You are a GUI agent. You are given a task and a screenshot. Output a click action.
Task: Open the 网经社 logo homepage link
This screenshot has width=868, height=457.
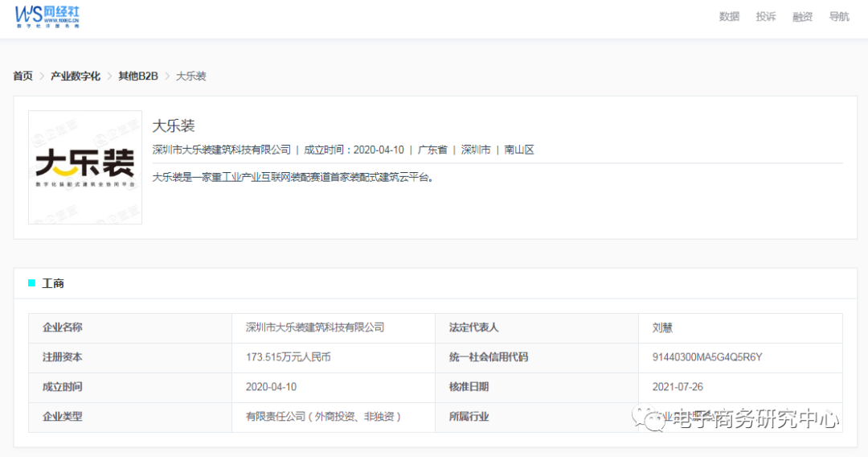[47, 17]
